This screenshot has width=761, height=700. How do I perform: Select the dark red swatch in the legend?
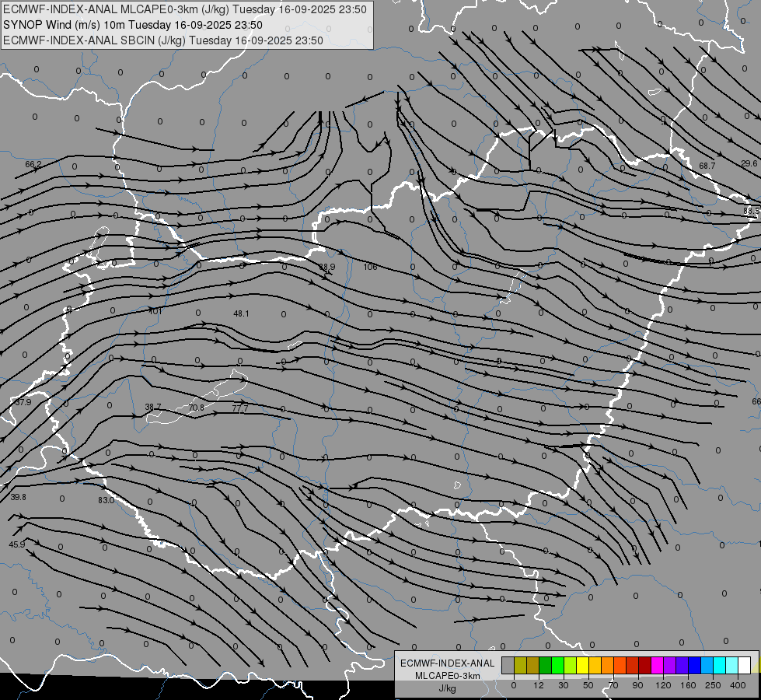[x=645, y=665]
